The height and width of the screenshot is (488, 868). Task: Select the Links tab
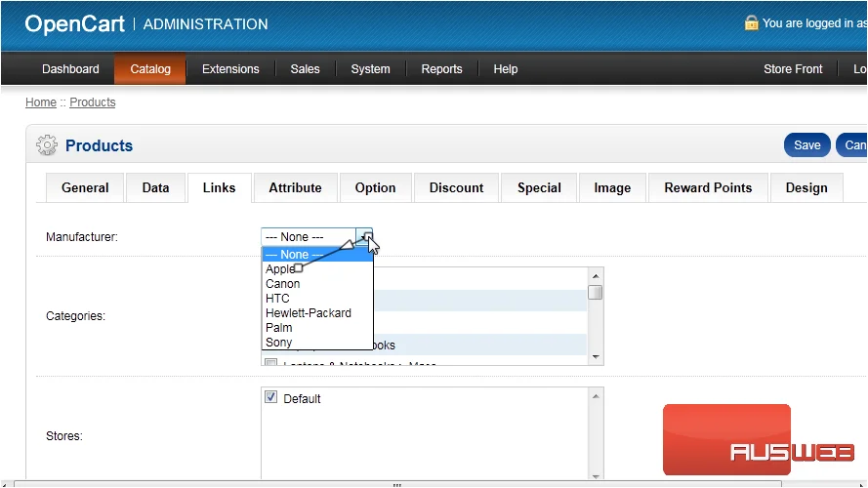(220, 188)
